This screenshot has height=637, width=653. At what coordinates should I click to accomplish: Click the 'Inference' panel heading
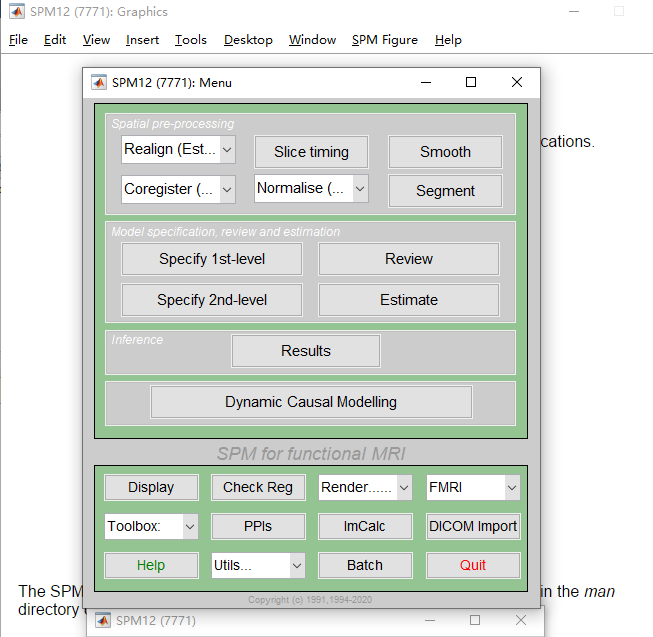coord(137,340)
